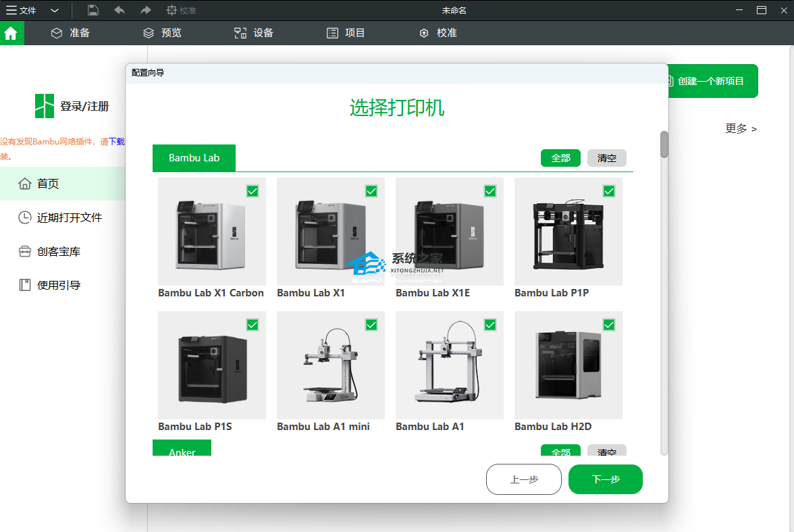Click the Bambu Lab A1 mini printer image

tap(331, 365)
